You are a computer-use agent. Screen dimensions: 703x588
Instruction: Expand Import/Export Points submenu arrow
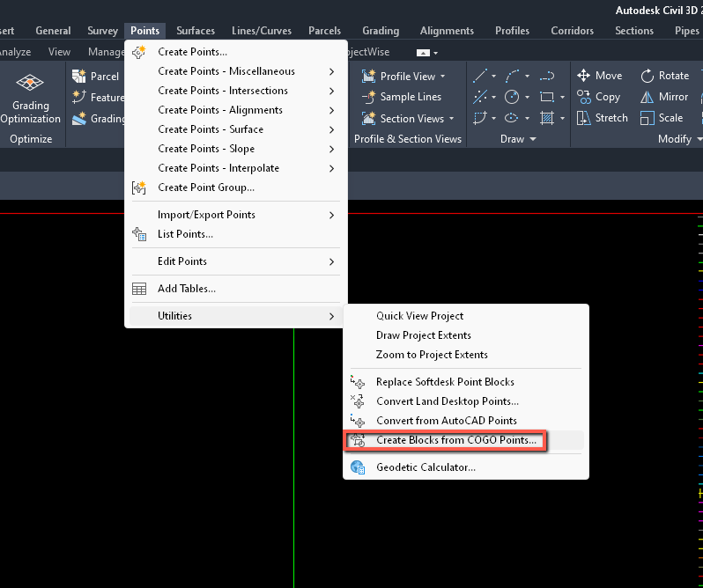coord(331,216)
